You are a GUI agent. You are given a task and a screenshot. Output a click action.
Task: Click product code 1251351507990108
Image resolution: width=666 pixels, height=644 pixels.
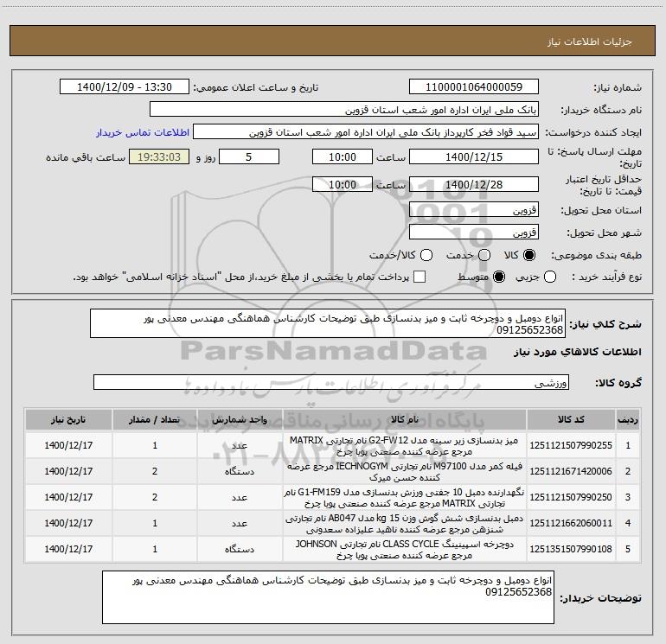571,549
